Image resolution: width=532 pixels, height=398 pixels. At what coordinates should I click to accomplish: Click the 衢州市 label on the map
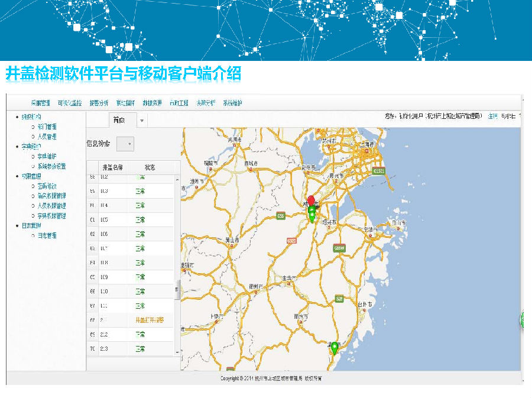click(256, 286)
